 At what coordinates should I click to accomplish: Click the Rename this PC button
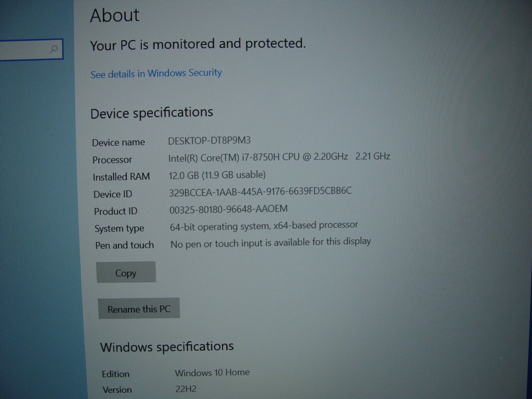click(139, 309)
